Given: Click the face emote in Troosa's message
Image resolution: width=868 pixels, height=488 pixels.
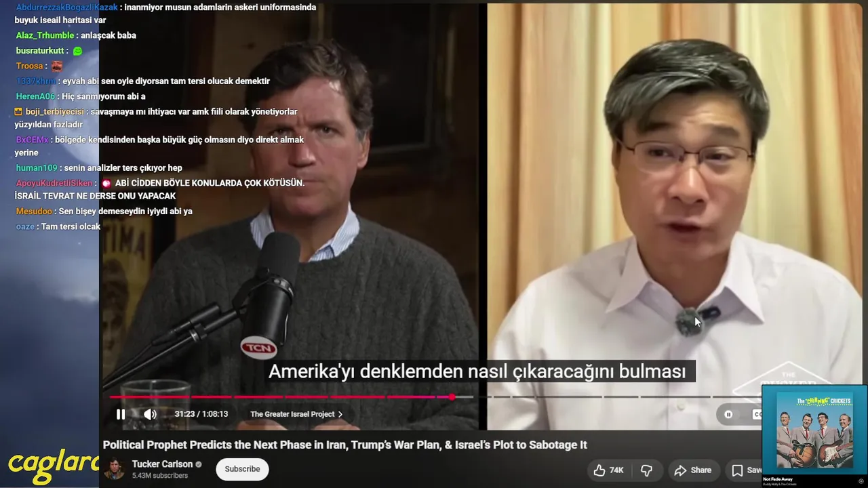Looking at the screenshot, I should click(57, 66).
